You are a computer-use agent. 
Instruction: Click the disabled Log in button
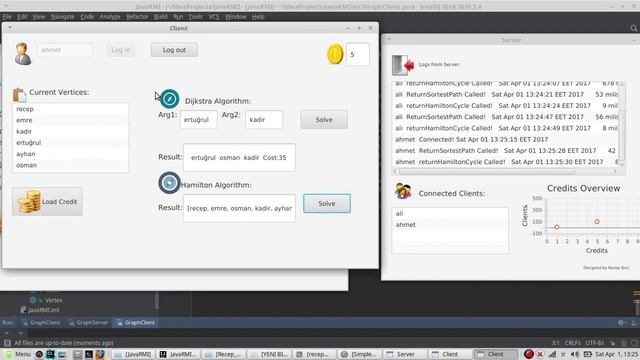(x=120, y=50)
